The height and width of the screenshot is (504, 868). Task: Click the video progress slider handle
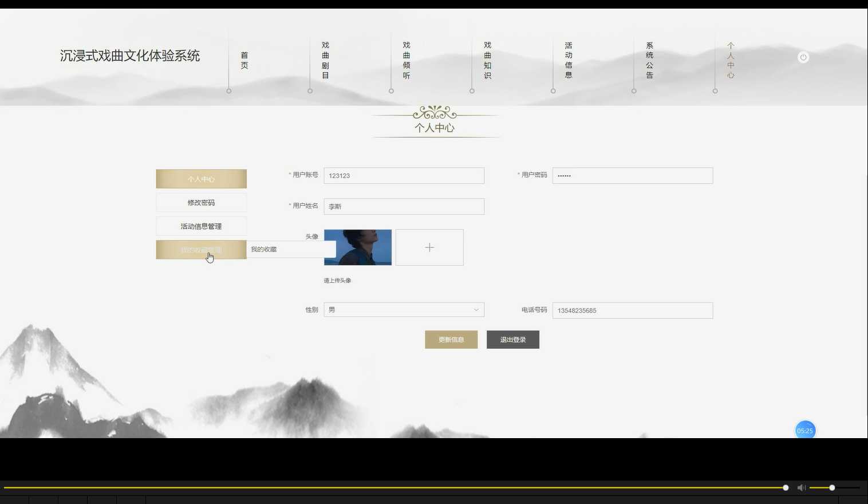point(784,487)
